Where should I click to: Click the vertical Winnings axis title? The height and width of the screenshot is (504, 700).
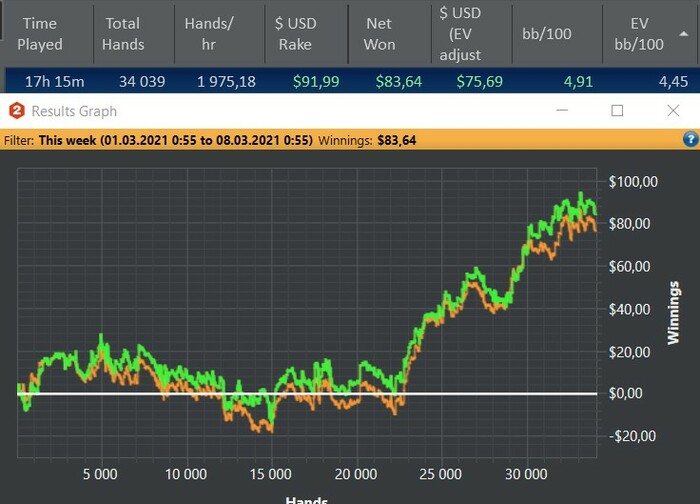pyautogui.click(x=673, y=312)
